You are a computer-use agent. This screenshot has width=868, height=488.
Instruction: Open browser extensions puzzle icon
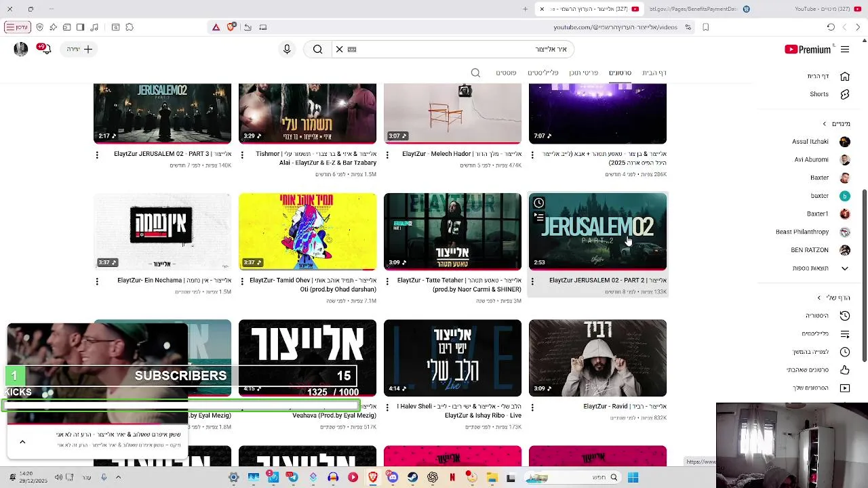[130, 27]
